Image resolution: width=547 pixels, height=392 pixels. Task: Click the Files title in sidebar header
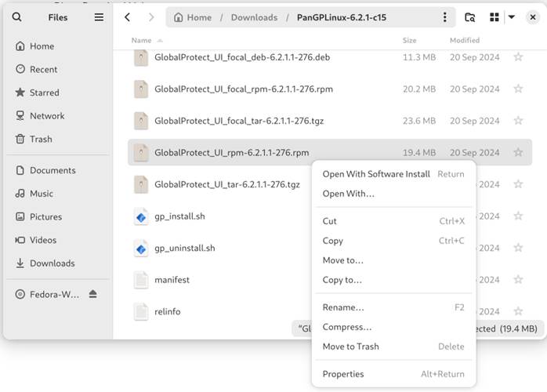tap(57, 17)
